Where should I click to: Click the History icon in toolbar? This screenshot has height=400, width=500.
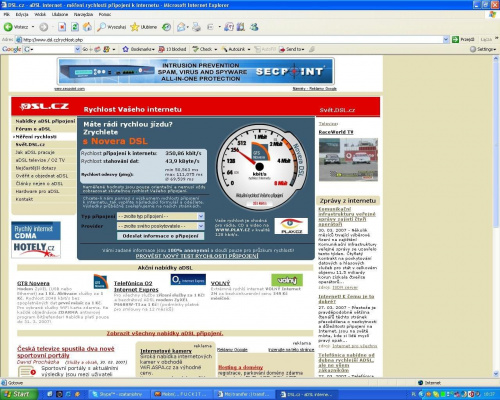(166, 27)
